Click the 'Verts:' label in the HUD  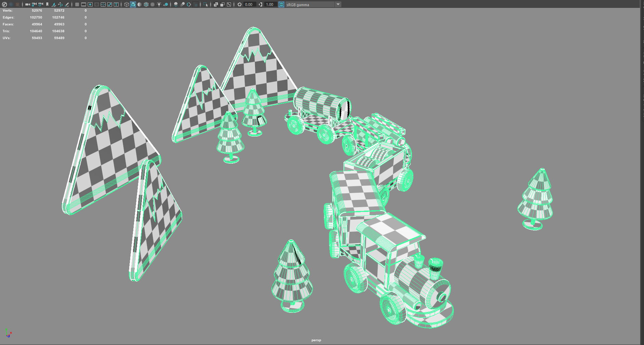tap(8, 11)
